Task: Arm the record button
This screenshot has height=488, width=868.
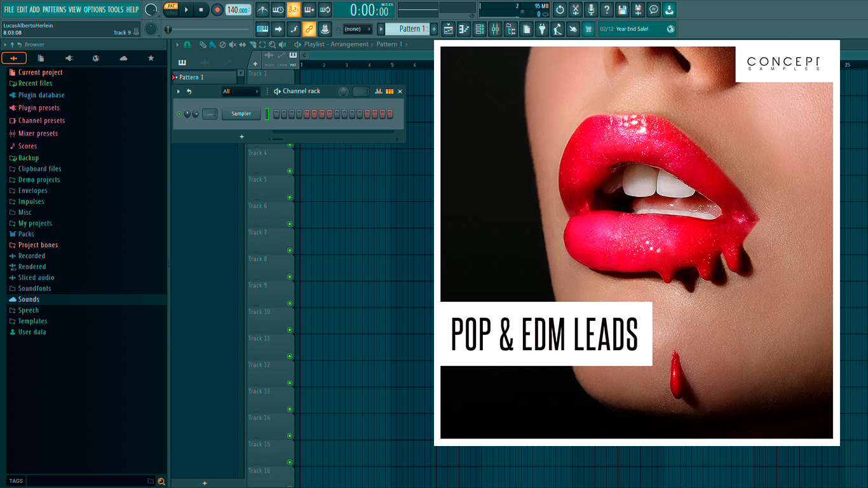Action: coord(217,10)
